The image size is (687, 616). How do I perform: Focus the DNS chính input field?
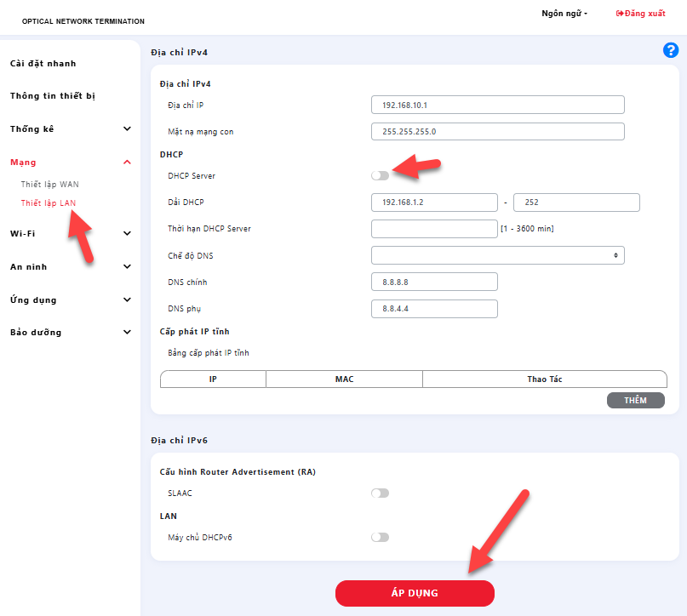click(434, 282)
